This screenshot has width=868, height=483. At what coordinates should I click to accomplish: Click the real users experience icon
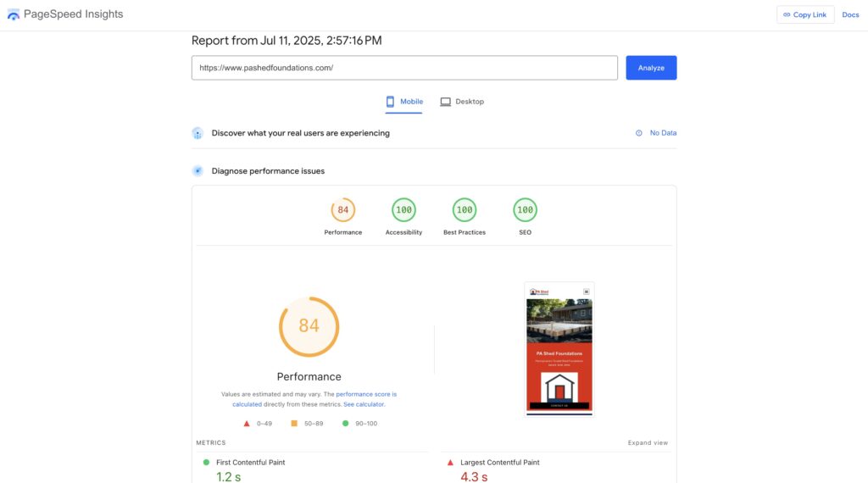coord(198,133)
